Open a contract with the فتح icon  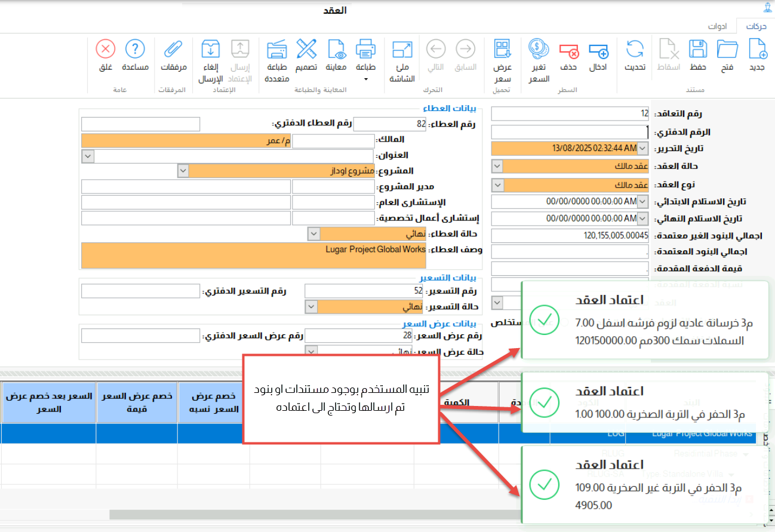727,48
